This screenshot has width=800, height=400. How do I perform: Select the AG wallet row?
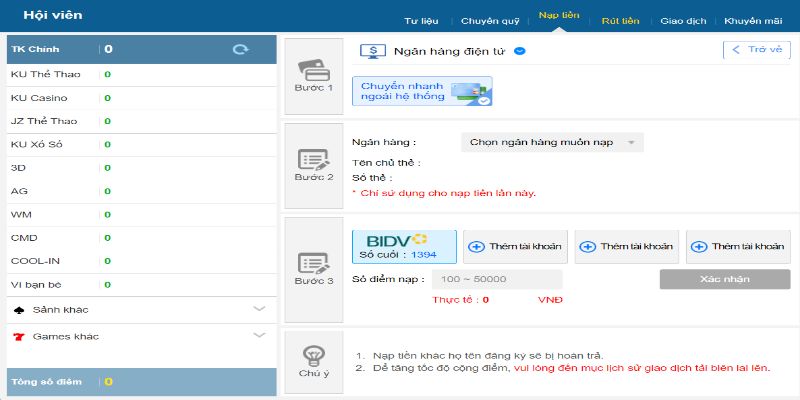pyautogui.click(x=141, y=191)
